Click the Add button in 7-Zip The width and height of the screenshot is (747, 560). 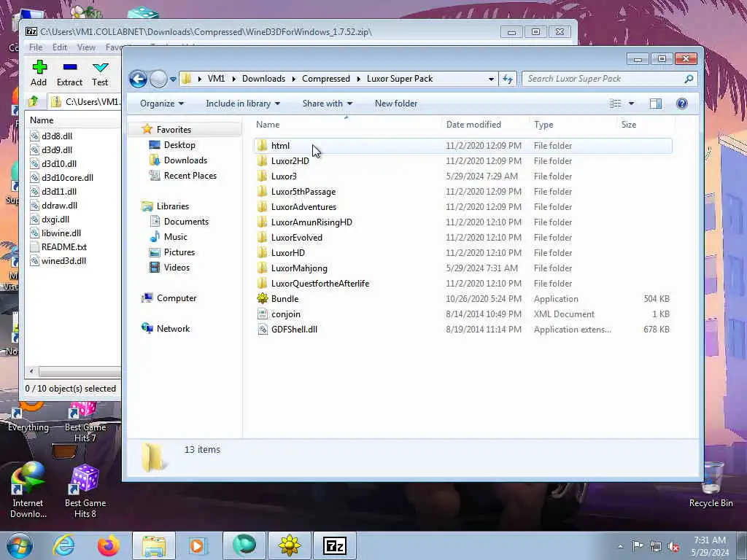click(39, 74)
